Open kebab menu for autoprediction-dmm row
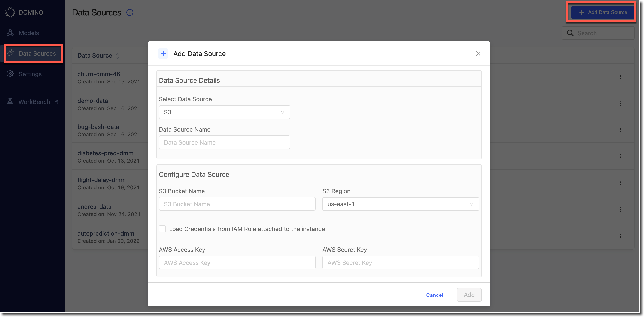The width and height of the screenshot is (644, 317). click(620, 236)
